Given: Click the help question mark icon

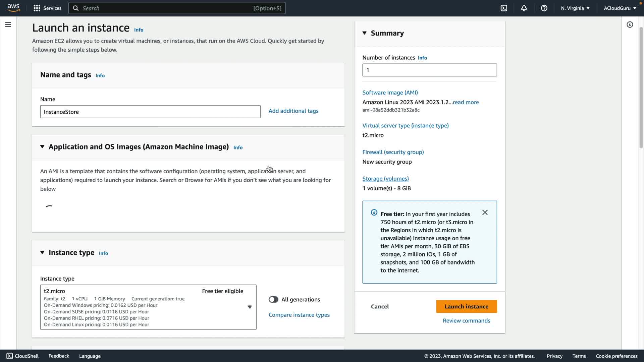Looking at the screenshot, I should [x=544, y=8].
